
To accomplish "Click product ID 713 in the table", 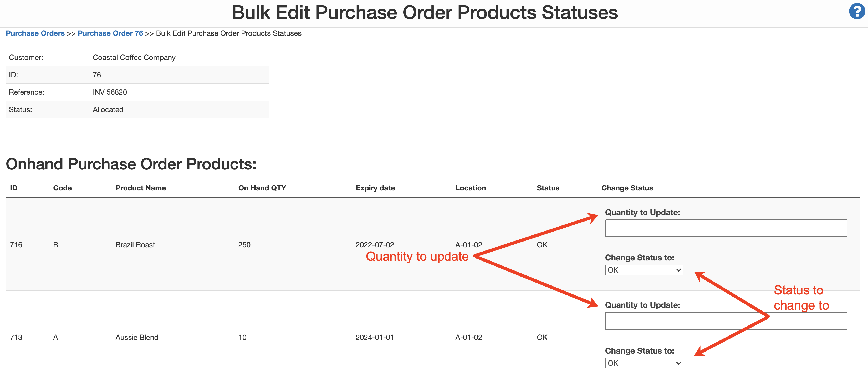I will 16,338.
